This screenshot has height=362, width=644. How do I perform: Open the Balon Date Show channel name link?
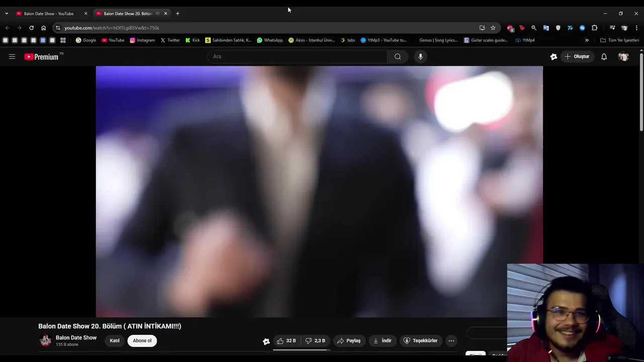coord(76,338)
